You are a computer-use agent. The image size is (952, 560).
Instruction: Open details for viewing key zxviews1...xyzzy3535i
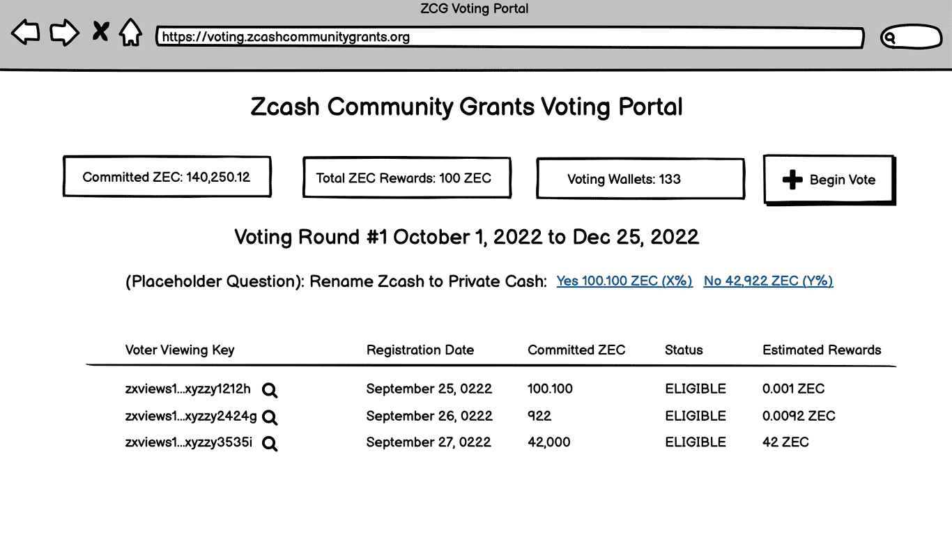coord(270,444)
